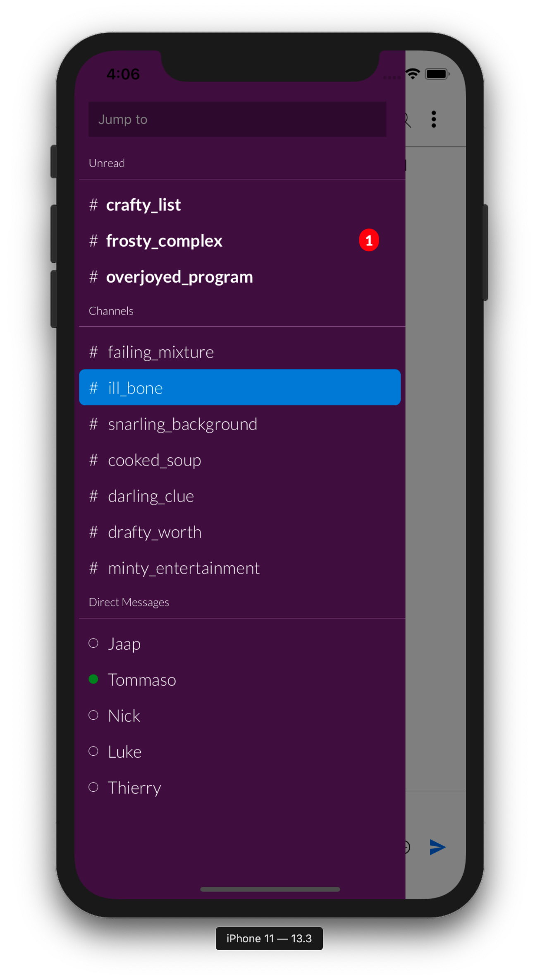
Task: Open the Jump to search field
Action: tap(237, 119)
